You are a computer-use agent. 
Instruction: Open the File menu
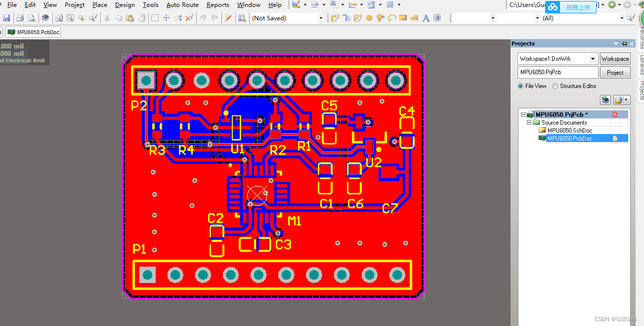pyautogui.click(x=12, y=5)
